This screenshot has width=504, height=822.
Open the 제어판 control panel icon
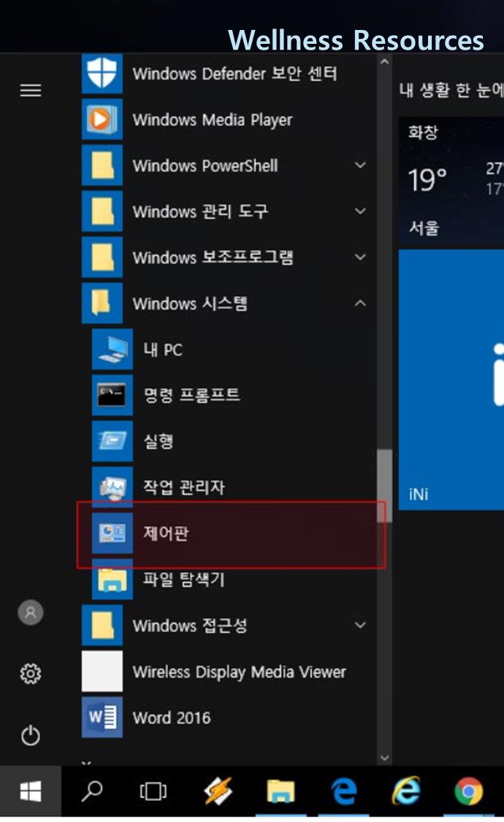coord(112,533)
